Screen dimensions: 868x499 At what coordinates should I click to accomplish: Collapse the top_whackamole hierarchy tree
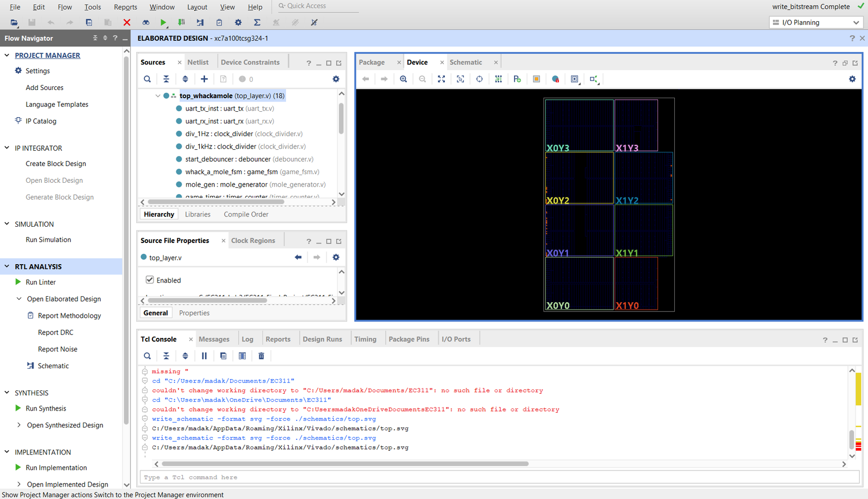(158, 95)
